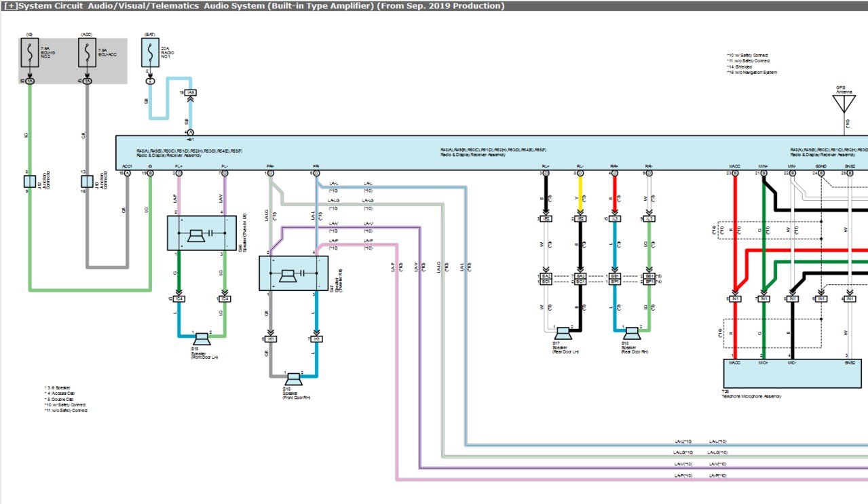868x504 pixels.
Task: Click the MACC terminal pin circle
Action: 736,174
